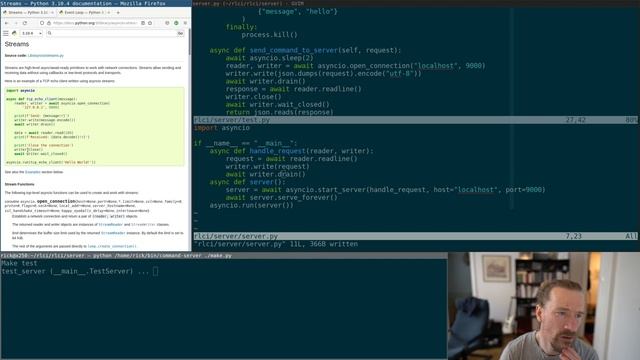This screenshot has width=640, height=360.
Task: Click the 7,23 cursor position indicator
Action: pyautogui.click(x=573, y=236)
